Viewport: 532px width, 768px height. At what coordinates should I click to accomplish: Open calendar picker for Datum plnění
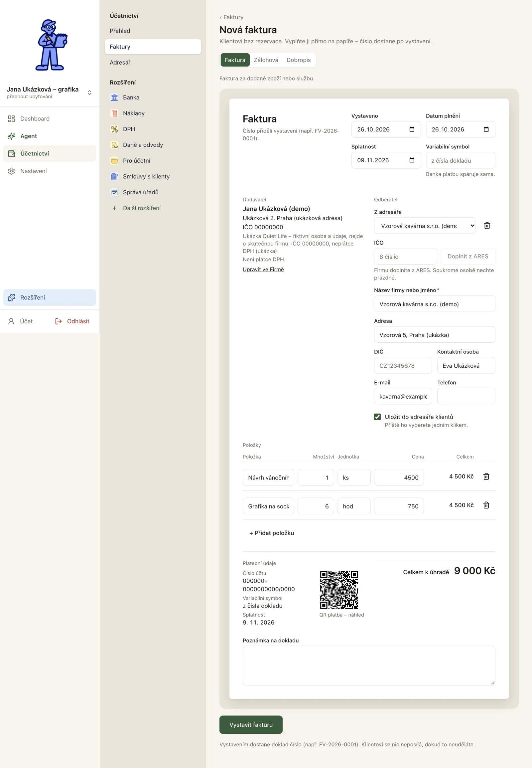tap(486, 129)
